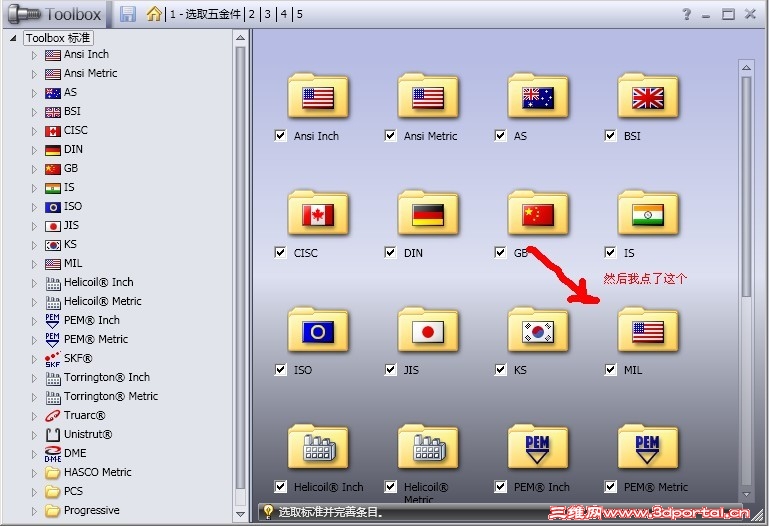Click the Home icon in toolbar
The image size is (769, 526).
tap(154, 14)
